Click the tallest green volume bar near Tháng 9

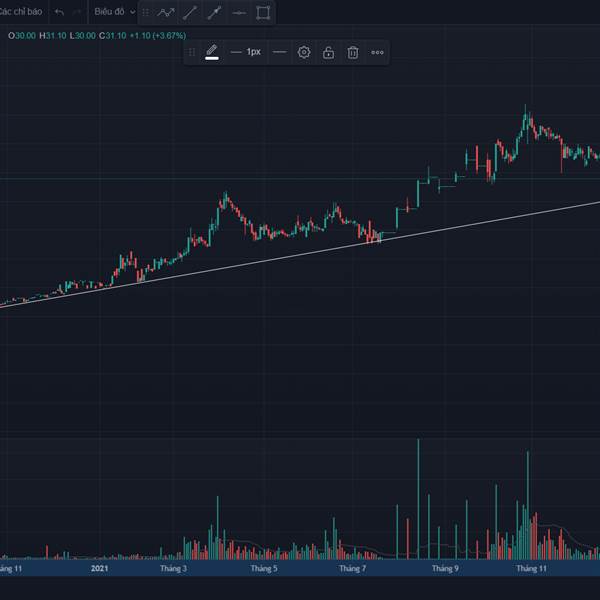[418, 499]
